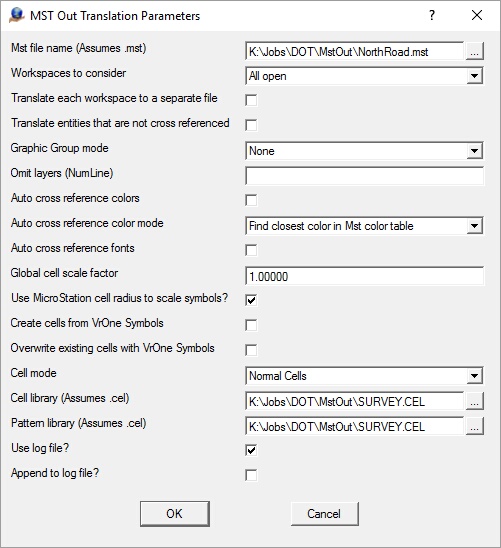
Task: Check Auto cross reference colors
Action: [x=251, y=200]
